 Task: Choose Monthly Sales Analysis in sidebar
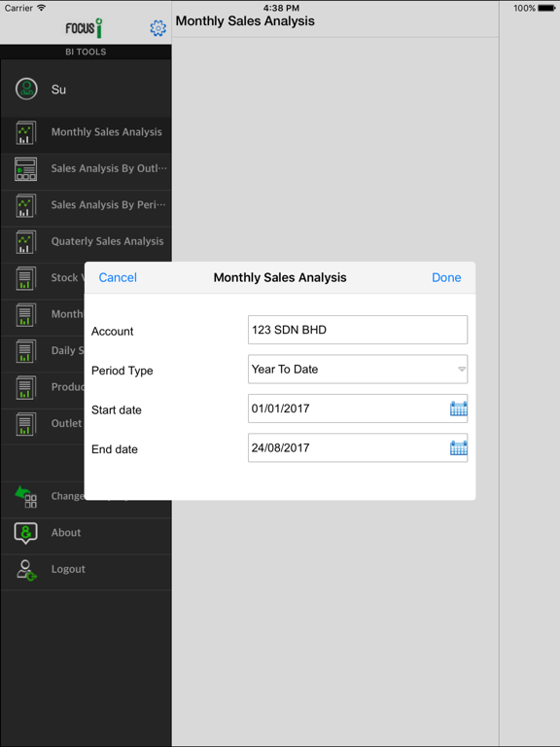point(86,132)
